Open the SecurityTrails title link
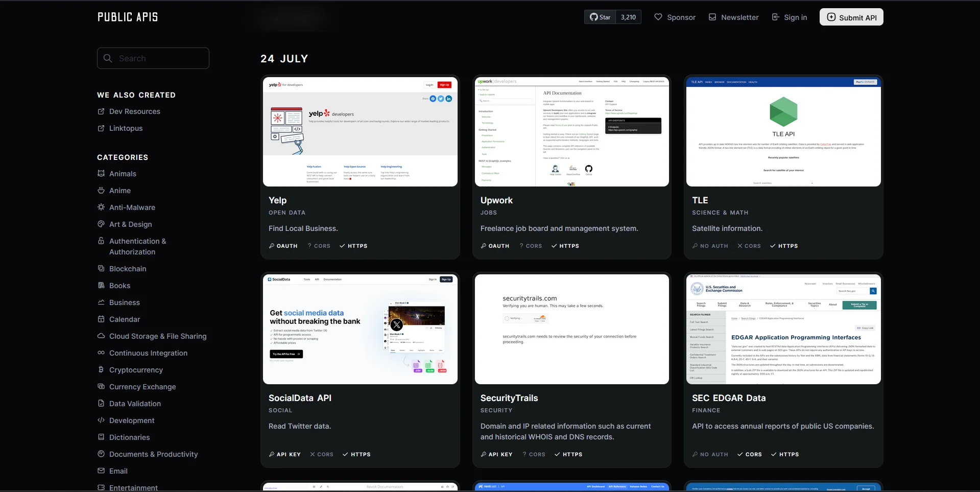The height and width of the screenshot is (492, 980). click(509, 398)
